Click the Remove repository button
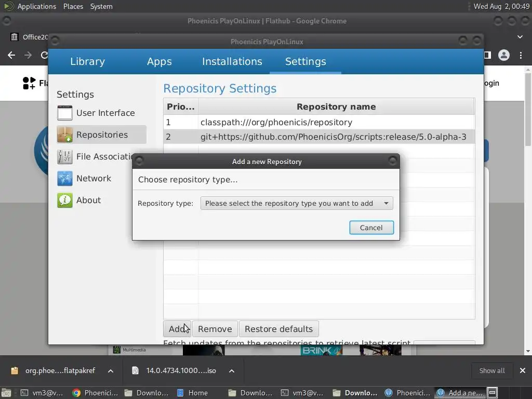Image resolution: width=532 pixels, height=399 pixels. pos(215,329)
